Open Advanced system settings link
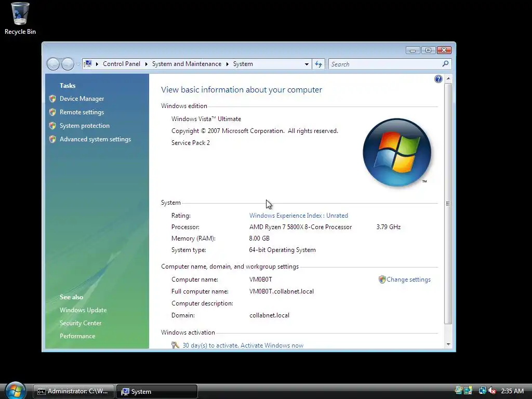The height and width of the screenshot is (399, 532). 95,139
